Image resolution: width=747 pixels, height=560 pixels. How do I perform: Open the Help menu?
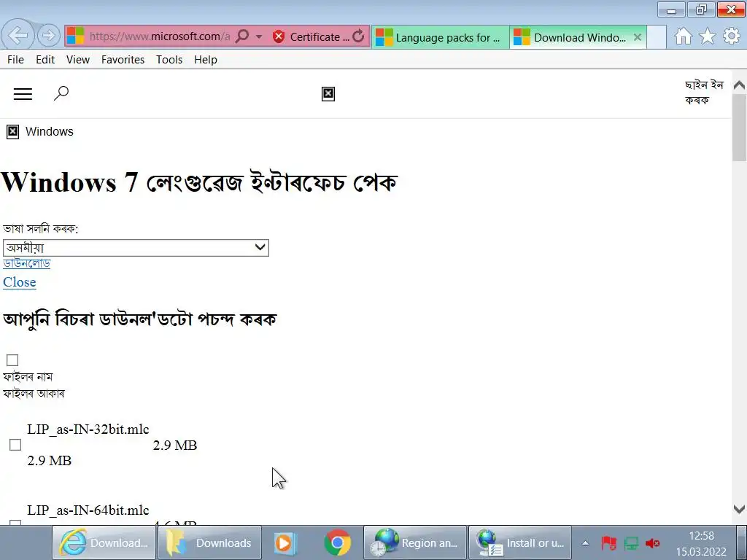pos(205,60)
